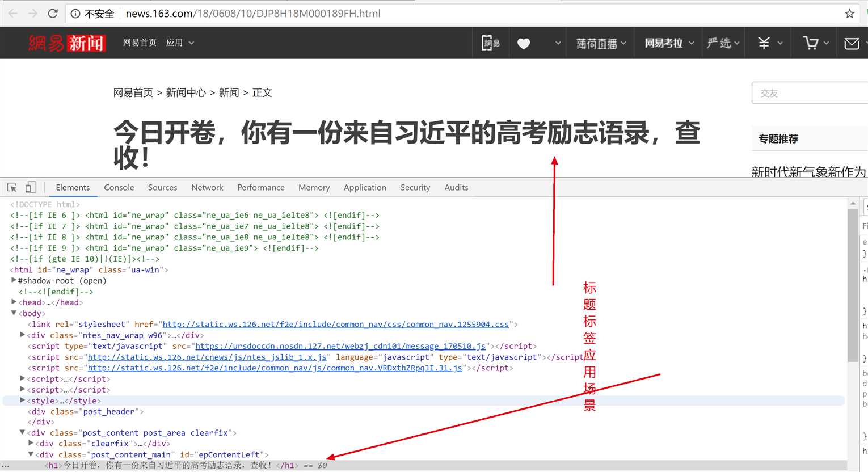Viewport: 868px width, 472px height.
Task: Expand the style element node
Action: tap(22, 401)
